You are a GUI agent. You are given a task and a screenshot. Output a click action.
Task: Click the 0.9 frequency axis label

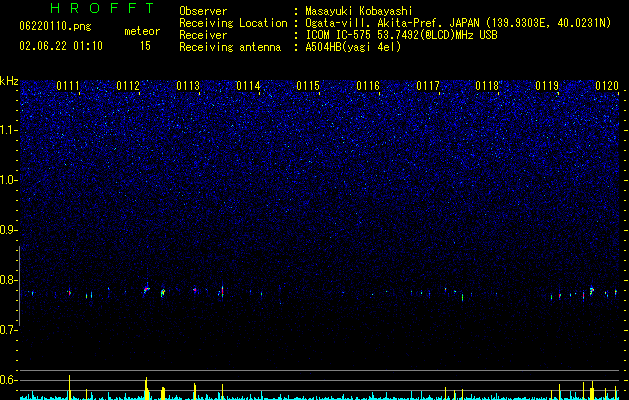[x=9, y=230]
